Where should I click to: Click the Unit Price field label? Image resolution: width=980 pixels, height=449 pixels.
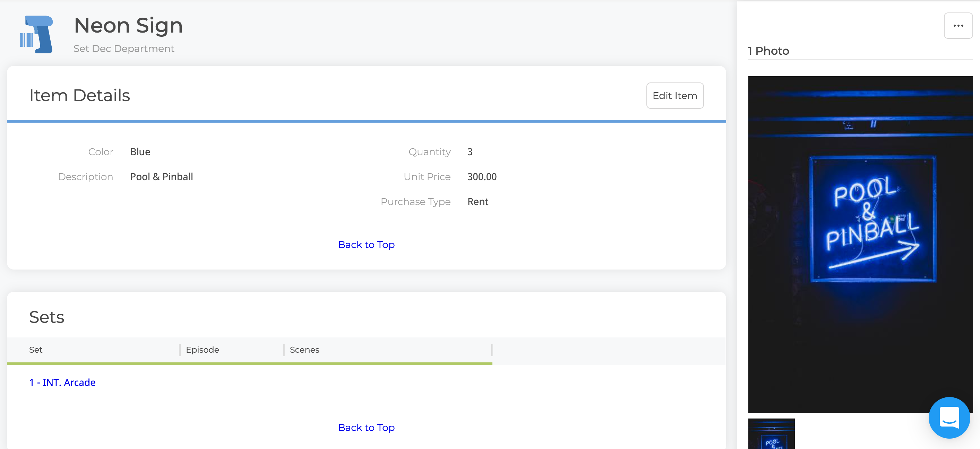[x=427, y=176]
